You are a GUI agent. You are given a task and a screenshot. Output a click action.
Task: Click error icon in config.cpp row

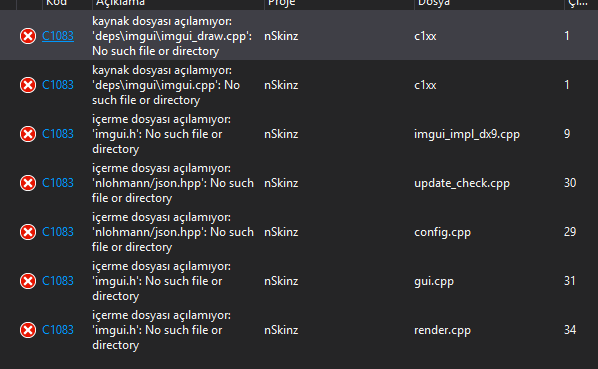[28, 232]
